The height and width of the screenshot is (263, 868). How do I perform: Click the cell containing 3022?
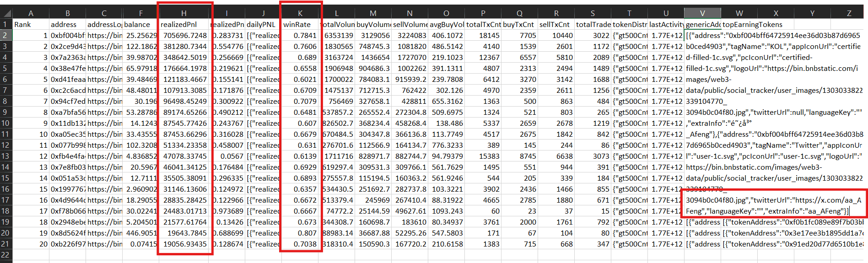click(593, 35)
